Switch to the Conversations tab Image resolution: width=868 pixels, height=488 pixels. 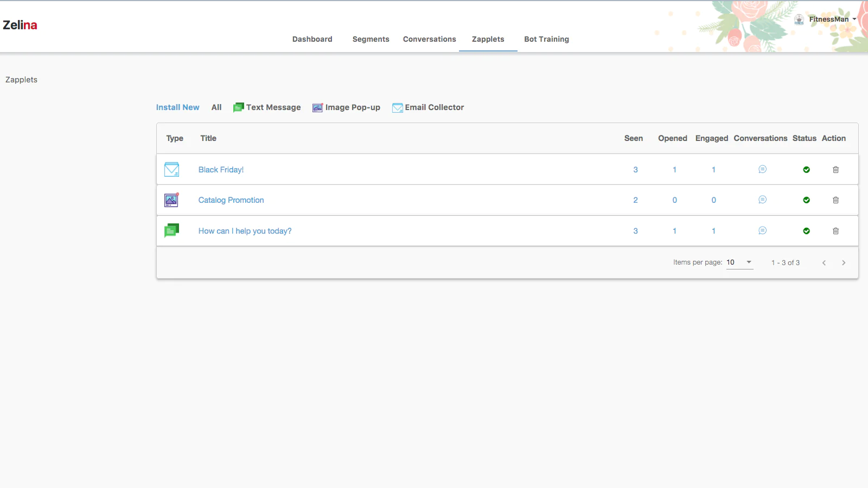(x=429, y=39)
